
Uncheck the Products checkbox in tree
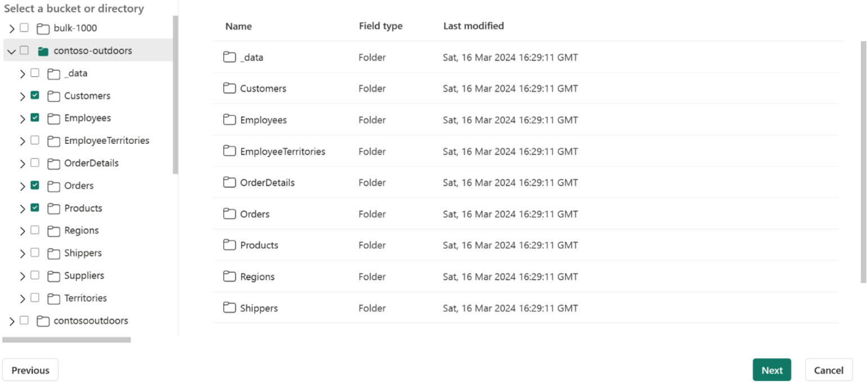[35, 208]
